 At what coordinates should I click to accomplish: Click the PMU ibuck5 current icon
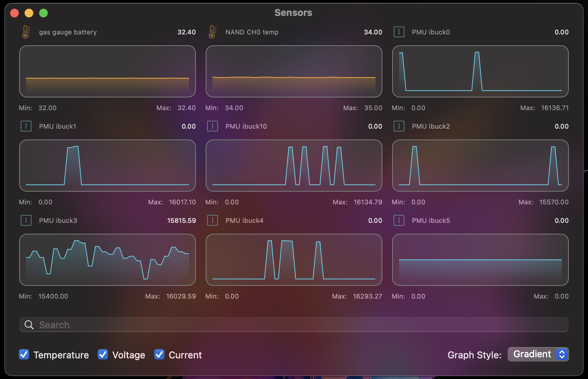pos(399,220)
